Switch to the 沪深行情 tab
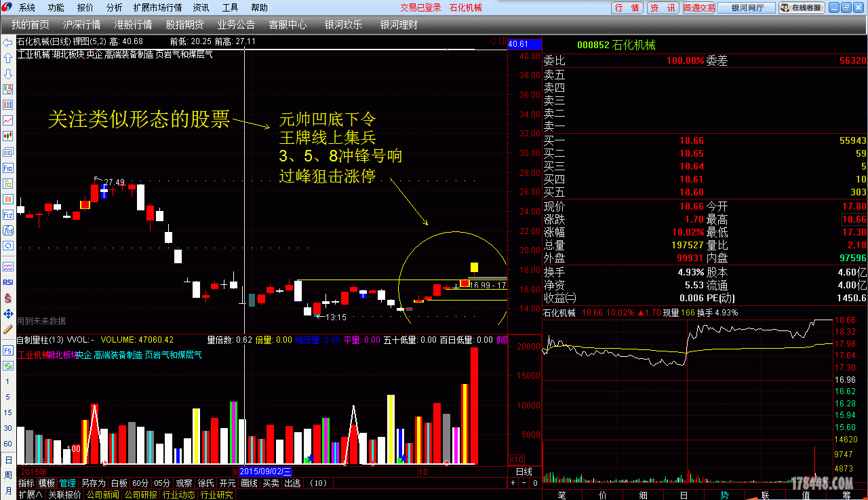 81,24
